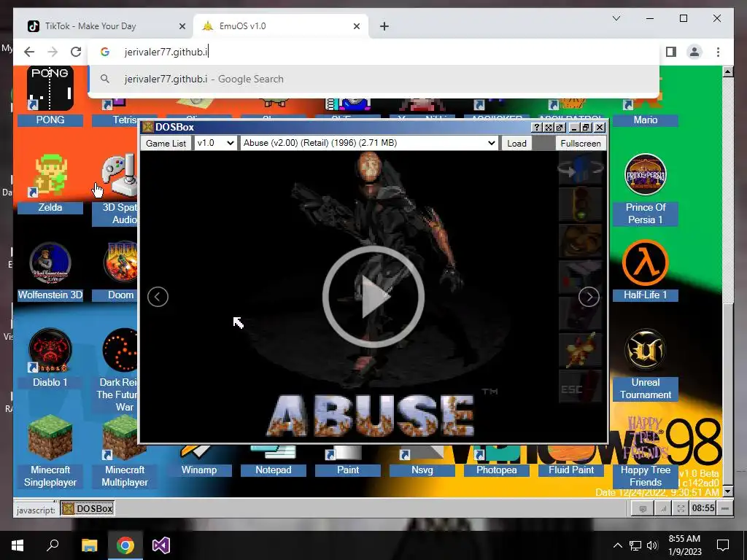Launch the Half-Life 1 icon
747x560 pixels.
pos(646,263)
